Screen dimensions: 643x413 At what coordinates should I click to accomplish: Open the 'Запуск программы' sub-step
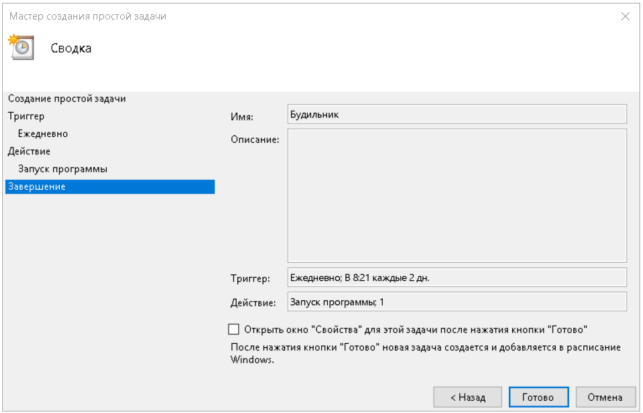pos(62,169)
